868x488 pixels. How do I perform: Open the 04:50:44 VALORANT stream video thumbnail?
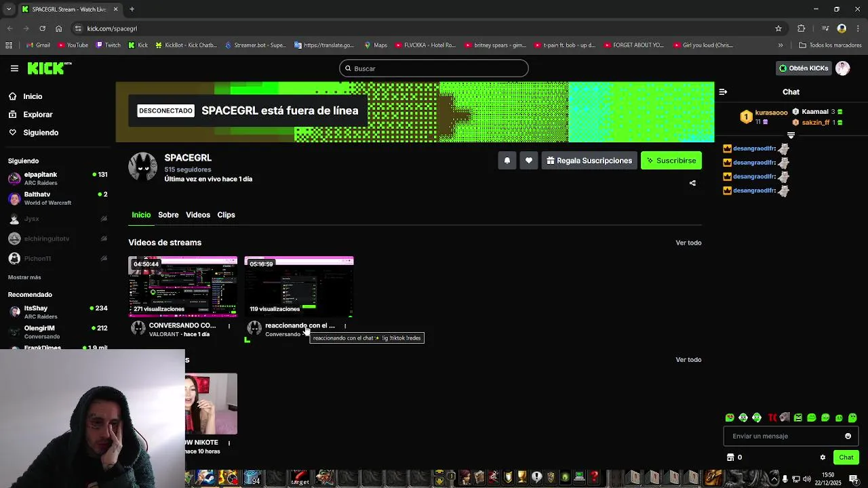[x=183, y=287]
